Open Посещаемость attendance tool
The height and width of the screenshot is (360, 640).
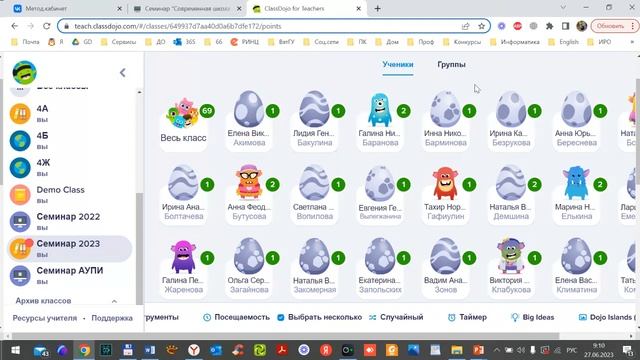(x=236, y=317)
